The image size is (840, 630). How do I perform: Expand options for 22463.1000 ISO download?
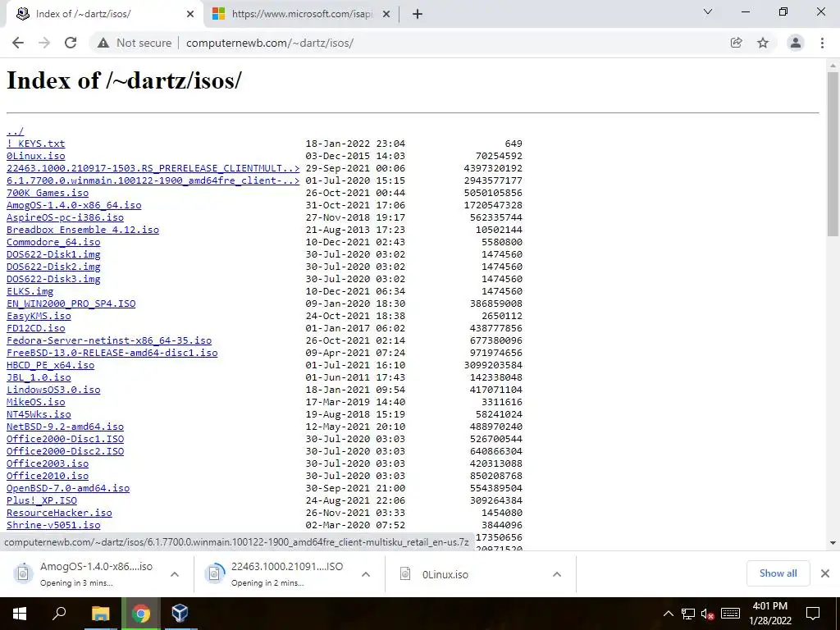[366, 574]
